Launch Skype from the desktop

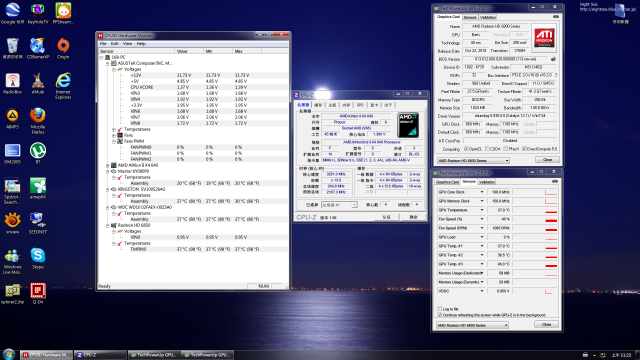pos(38,259)
